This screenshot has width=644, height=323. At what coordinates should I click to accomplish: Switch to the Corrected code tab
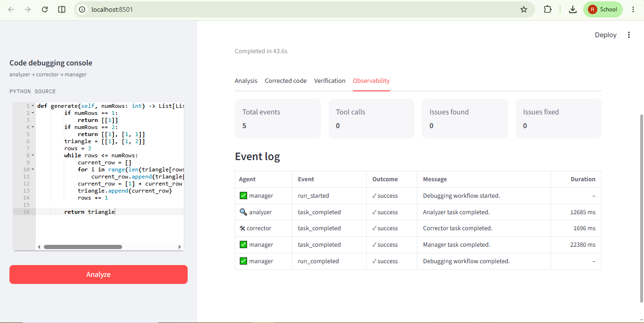[286, 81]
